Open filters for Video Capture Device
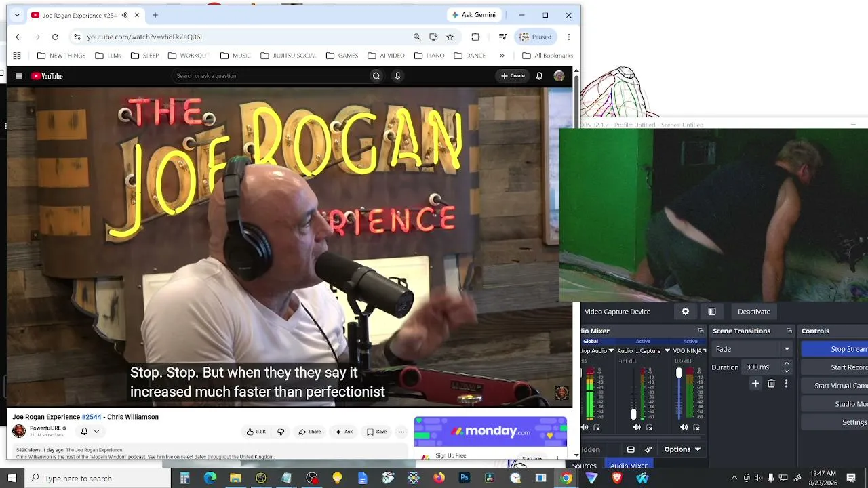Image resolution: width=868 pixels, height=488 pixels. pyautogui.click(x=712, y=312)
